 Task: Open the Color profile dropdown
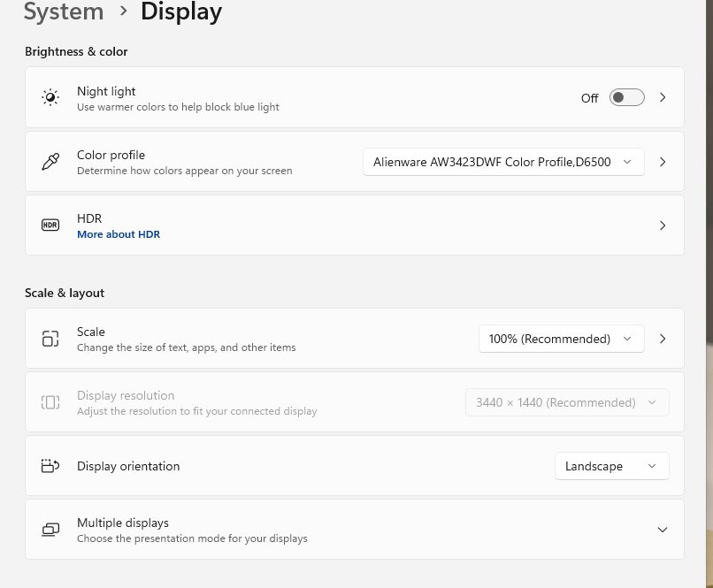[x=503, y=162]
